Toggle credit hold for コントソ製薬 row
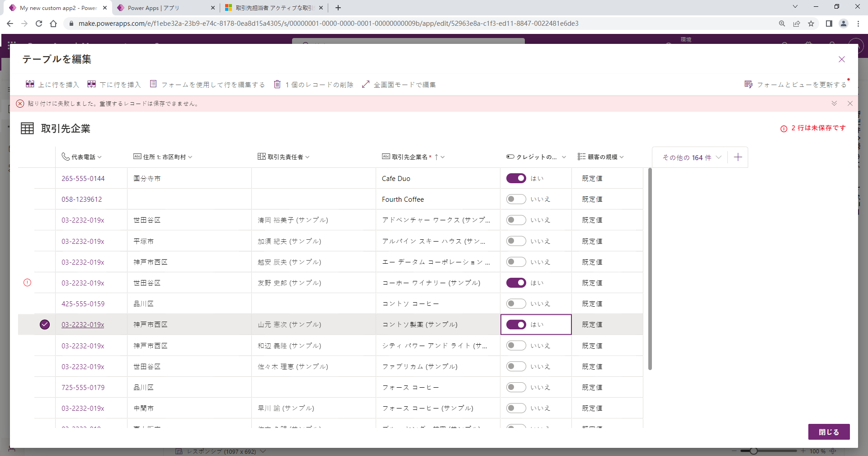Screen dimensions: 868x456 (x=516, y=324)
